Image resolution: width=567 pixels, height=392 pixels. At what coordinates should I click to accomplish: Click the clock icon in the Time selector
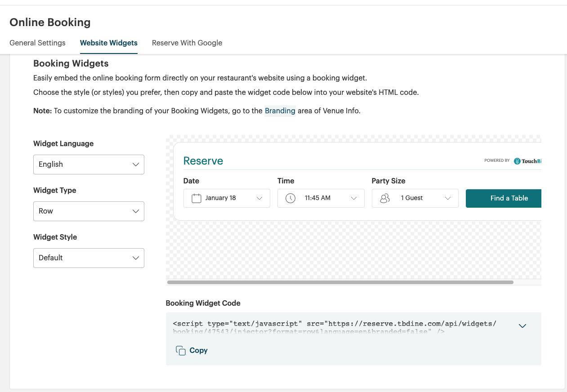291,198
